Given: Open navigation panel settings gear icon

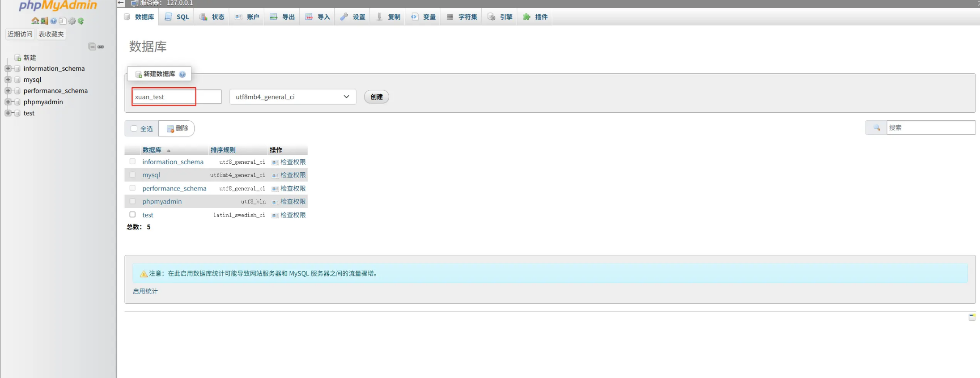Looking at the screenshot, I should point(72,21).
